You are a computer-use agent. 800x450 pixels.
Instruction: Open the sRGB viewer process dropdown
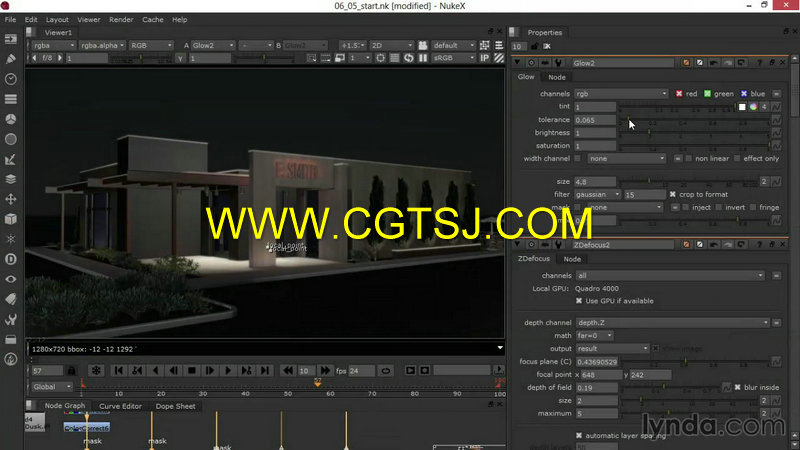click(x=453, y=58)
